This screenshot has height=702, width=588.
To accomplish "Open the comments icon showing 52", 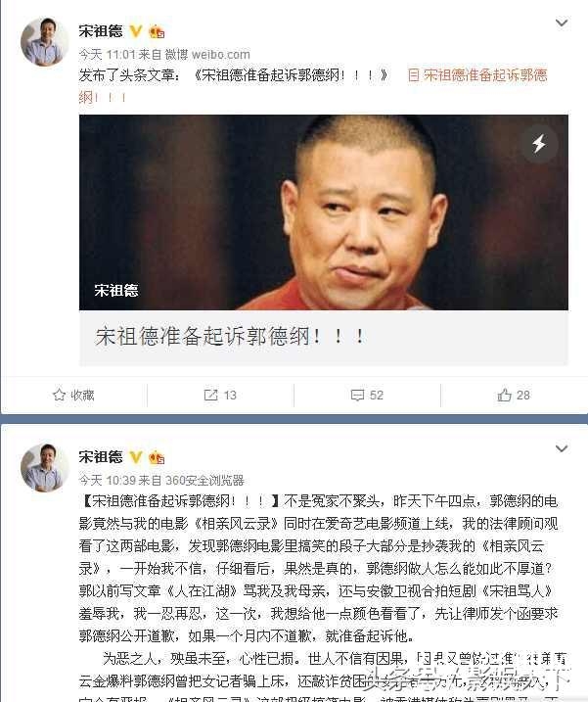I will [x=357, y=395].
